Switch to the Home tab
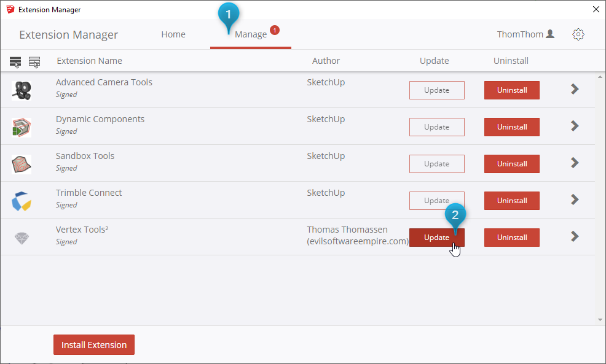 [173, 34]
